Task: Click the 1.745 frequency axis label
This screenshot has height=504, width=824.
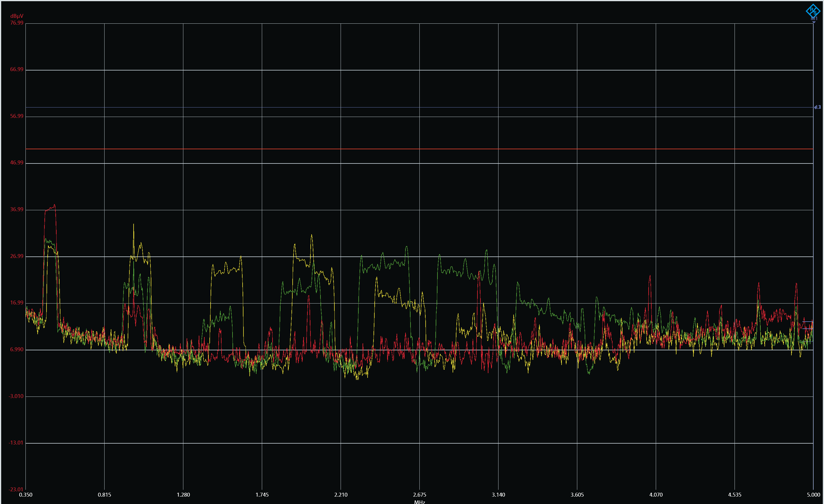Action: [x=262, y=495]
